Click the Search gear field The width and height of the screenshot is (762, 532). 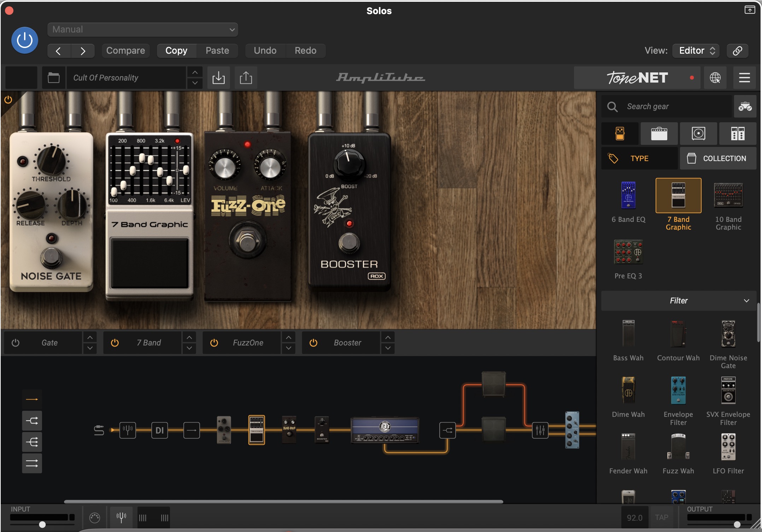click(667, 106)
